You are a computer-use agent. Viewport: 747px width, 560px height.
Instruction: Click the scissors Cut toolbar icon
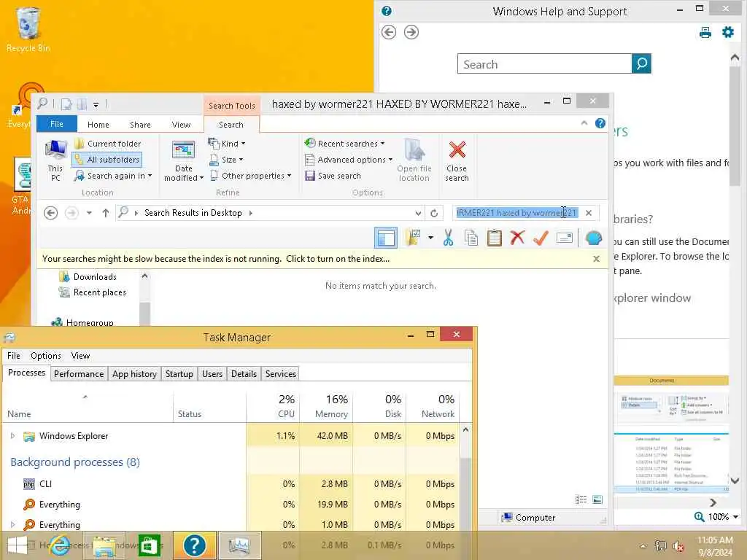[x=448, y=238]
